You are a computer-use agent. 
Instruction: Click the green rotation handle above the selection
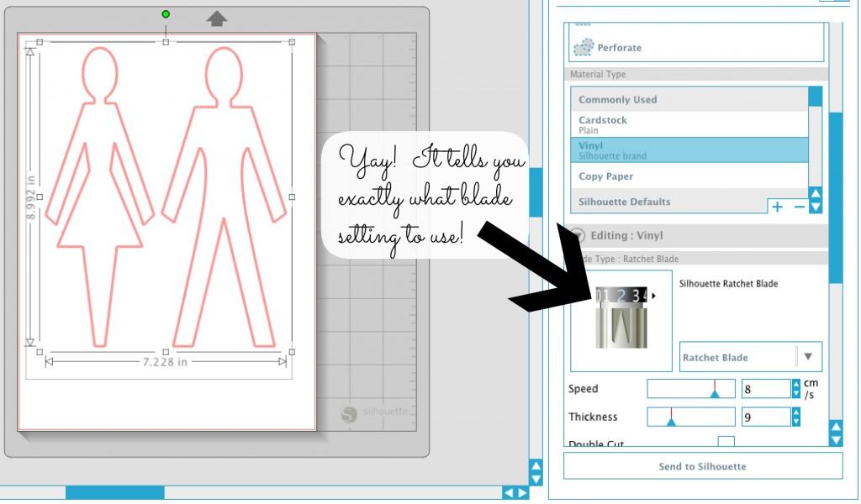click(x=166, y=14)
